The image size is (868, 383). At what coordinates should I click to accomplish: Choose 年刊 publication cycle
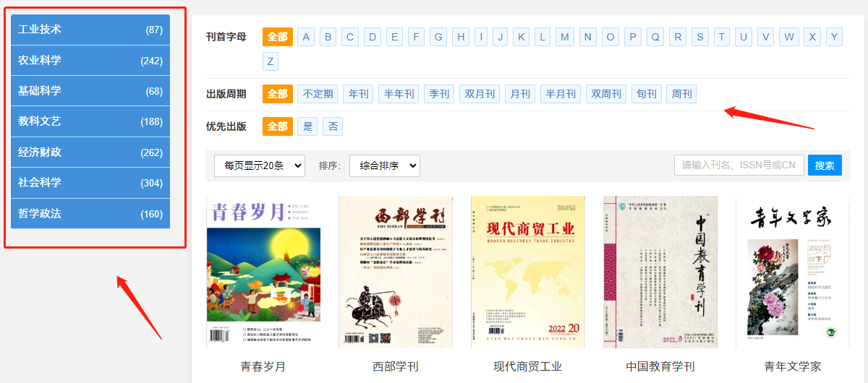pos(359,94)
